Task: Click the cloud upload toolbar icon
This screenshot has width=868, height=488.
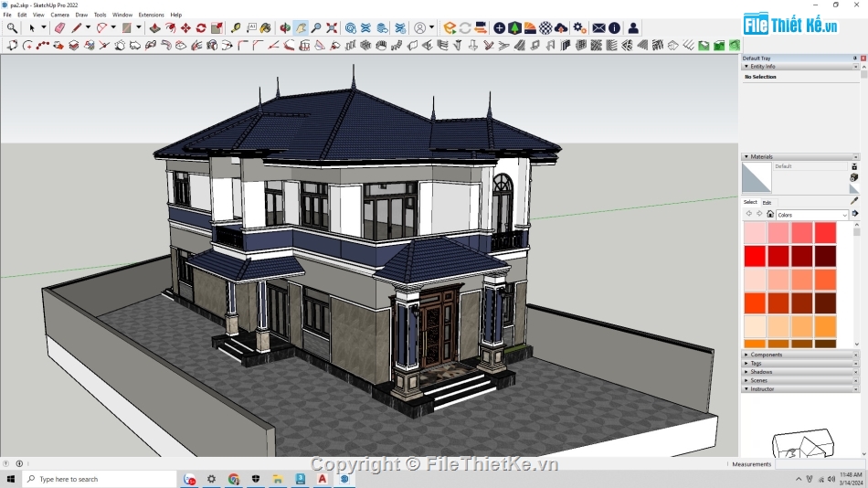Action: pyautogui.click(x=561, y=27)
